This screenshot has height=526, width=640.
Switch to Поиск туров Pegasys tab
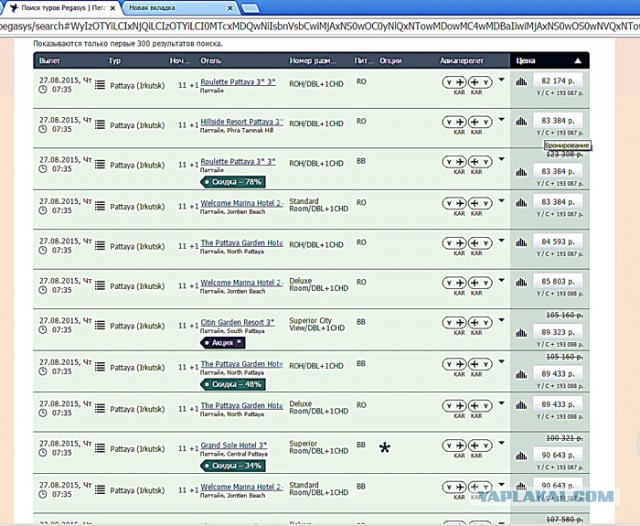click(x=61, y=8)
